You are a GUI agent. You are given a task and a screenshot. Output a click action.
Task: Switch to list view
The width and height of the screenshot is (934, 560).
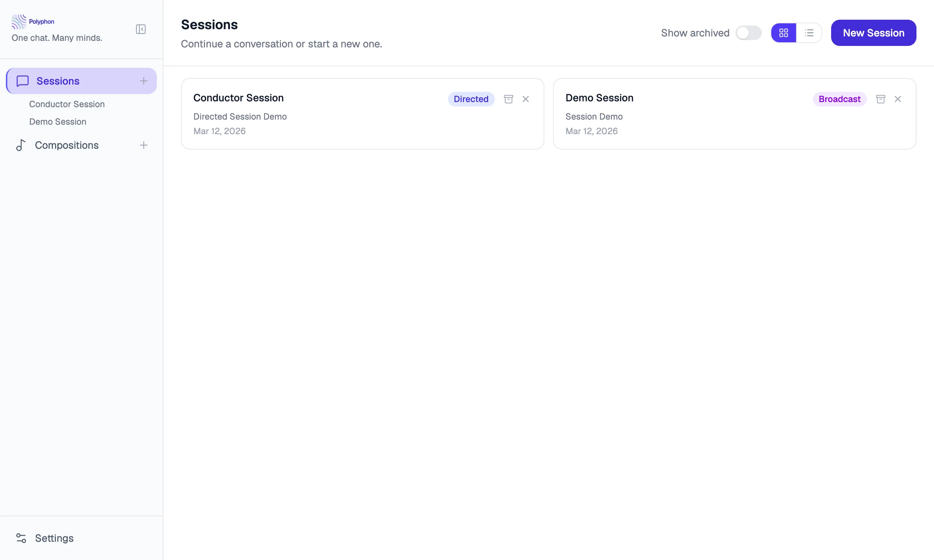809,33
